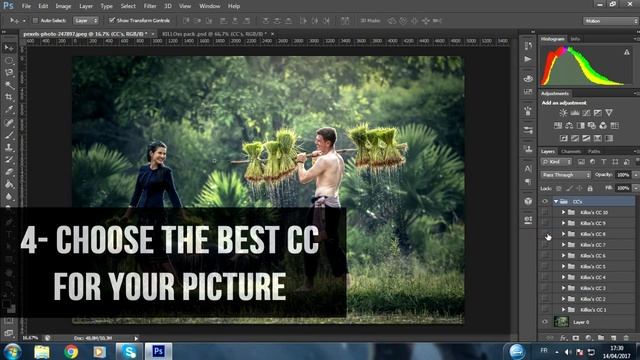Image resolution: width=640 pixels, height=360 pixels.
Task: Collapse the CC's group
Action: [x=556, y=202]
